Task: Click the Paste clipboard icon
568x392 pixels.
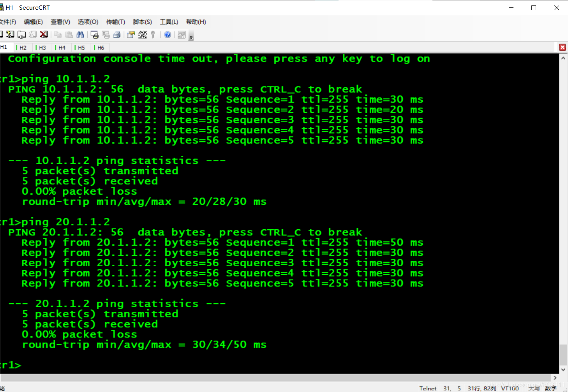Action: tap(69, 35)
